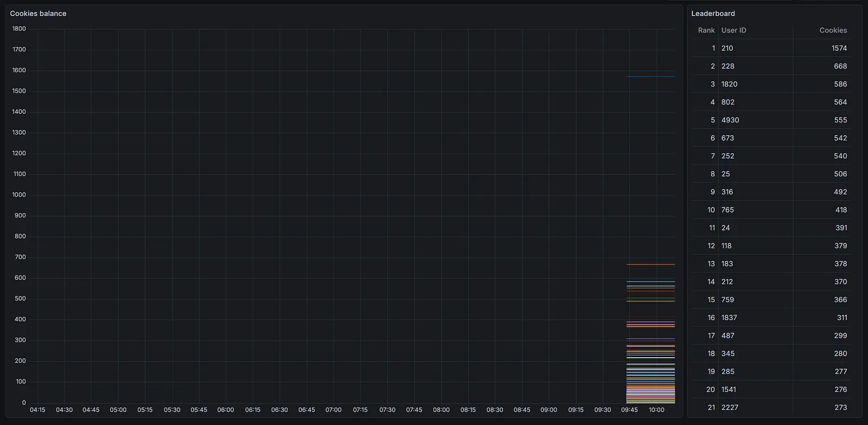Click cookies value 555 in leaderboard
This screenshot has height=425, width=868.
point(840,120)
